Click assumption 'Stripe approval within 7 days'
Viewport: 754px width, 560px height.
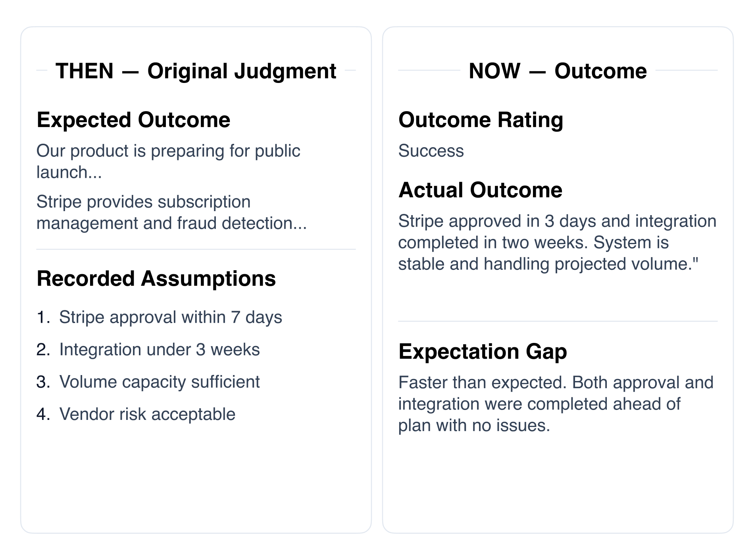(x=171, y=317)
